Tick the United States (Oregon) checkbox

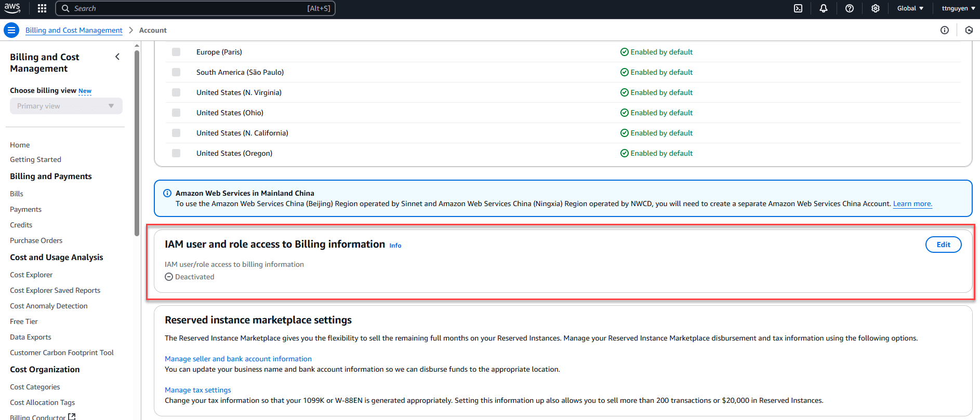coord(176,153)
